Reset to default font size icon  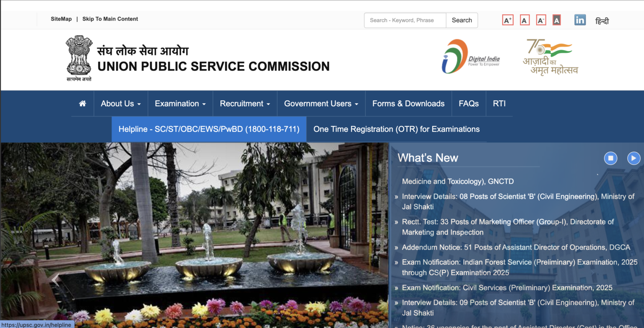(525, 20)
